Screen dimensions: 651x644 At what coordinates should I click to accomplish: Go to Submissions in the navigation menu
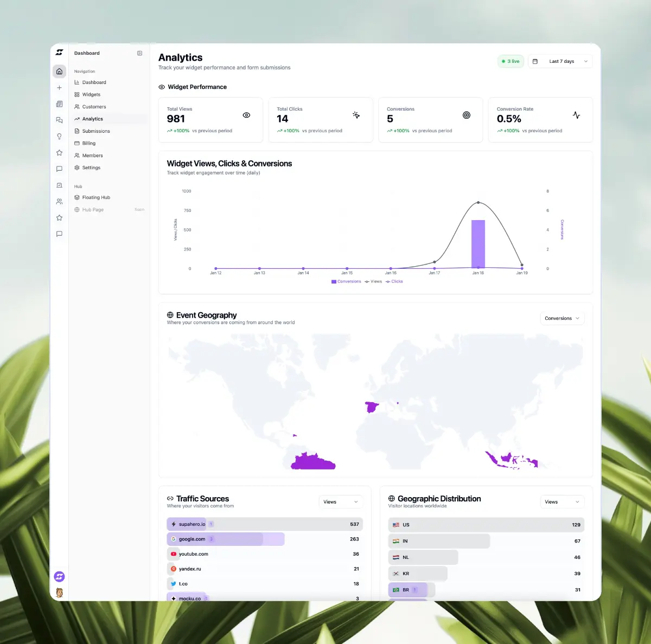(x=96, y=131)
